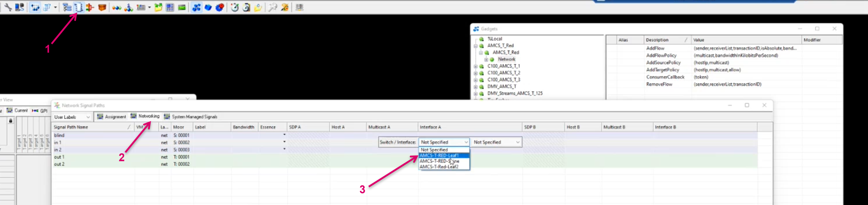Click the brown box toolbar icon

tap(102, 7)
